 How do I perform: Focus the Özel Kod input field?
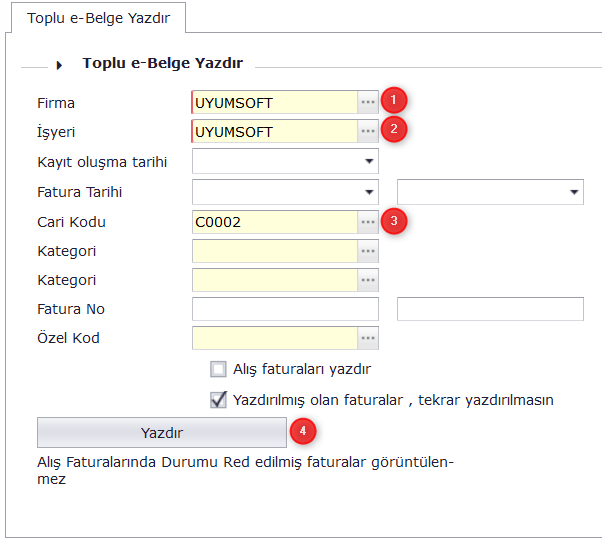pyautogui.click(x=274, y=338)
